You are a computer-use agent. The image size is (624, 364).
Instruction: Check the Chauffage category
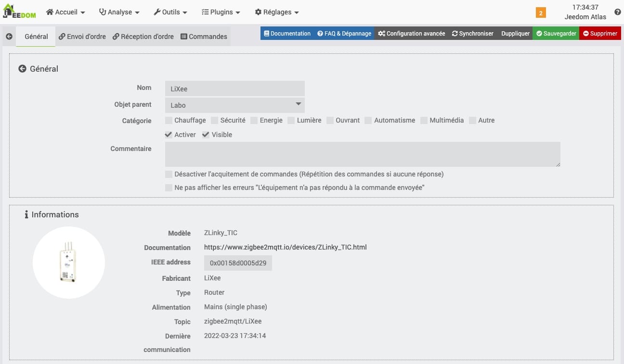point(169,120)
